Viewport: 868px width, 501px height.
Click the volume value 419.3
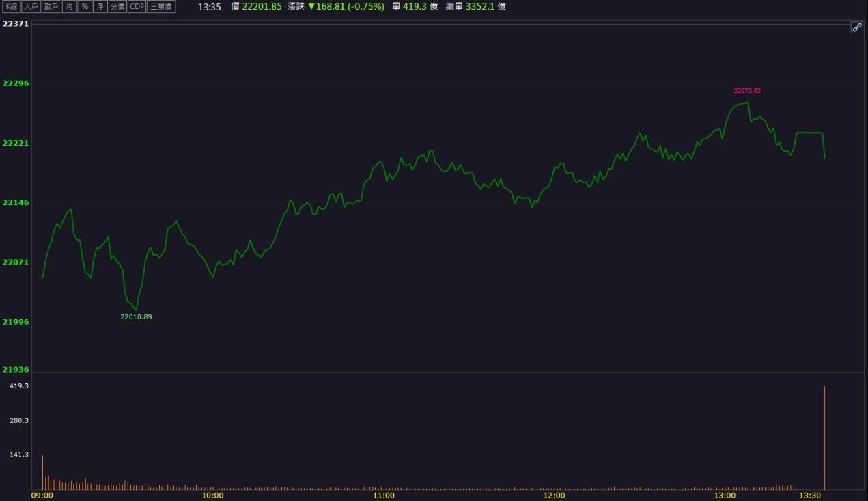point(415,7)
